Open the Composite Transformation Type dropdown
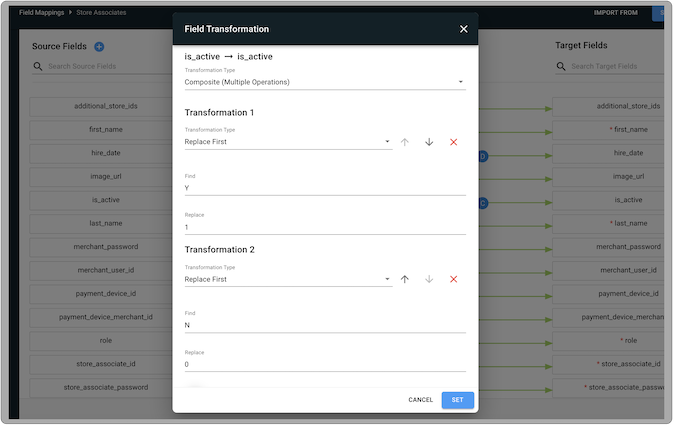The width and height of the screenshot is (674, 425). (325, 82)
